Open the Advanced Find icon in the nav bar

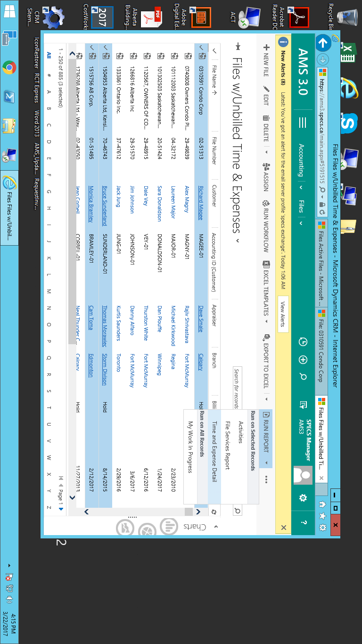click(x=303, y=405)
